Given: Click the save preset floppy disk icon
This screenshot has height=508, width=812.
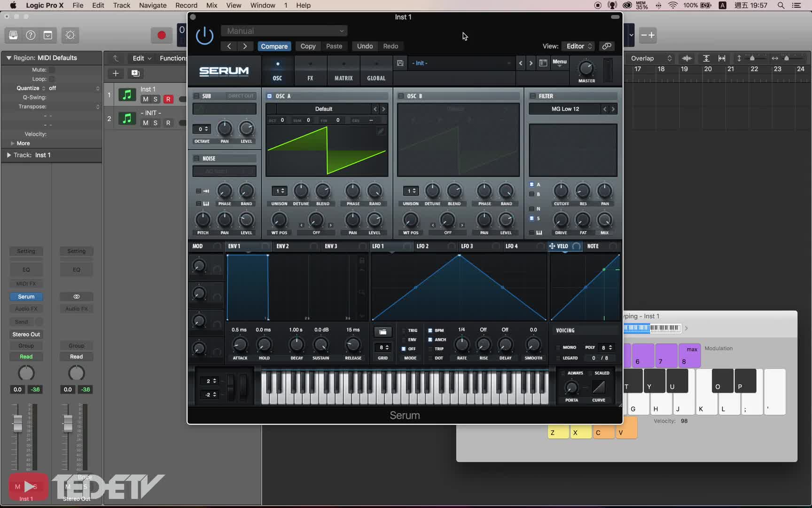Looking at the screenshot, I should click(400, 63).
